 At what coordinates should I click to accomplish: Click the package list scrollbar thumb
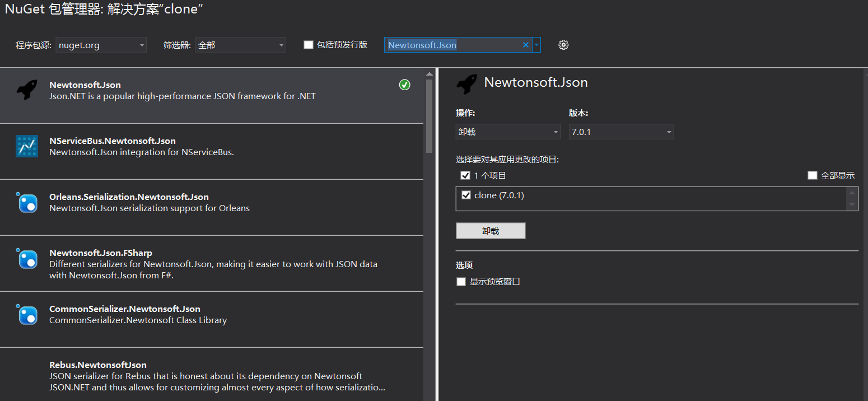tap(430, 116)
